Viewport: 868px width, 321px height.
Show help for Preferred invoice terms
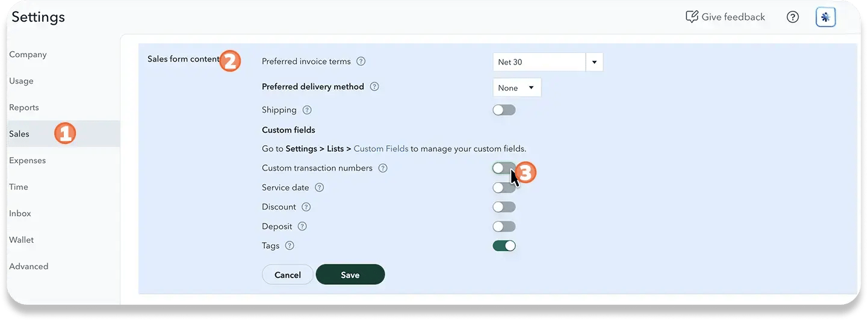click(x=361, y=61)
